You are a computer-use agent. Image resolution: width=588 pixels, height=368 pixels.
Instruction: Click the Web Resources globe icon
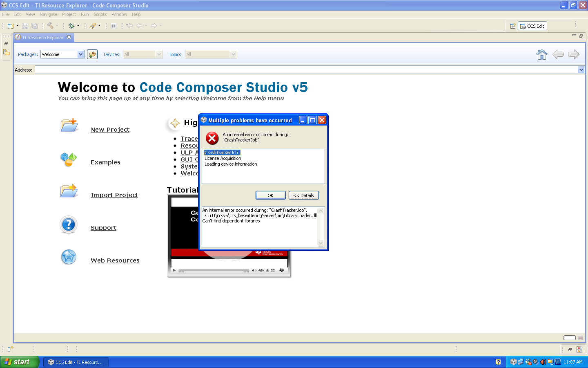pos(69,257)
